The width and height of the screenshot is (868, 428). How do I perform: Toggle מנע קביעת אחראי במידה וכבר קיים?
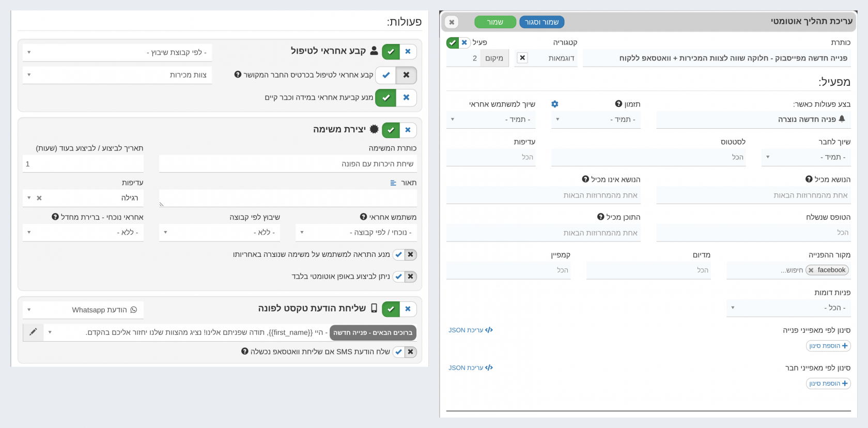[x=396, y=97]
